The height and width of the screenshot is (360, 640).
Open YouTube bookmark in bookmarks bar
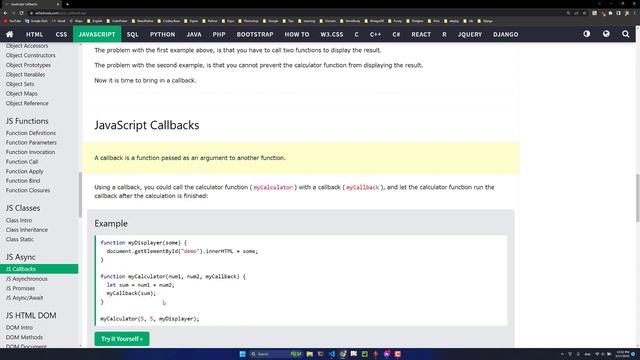coord(12,21)
